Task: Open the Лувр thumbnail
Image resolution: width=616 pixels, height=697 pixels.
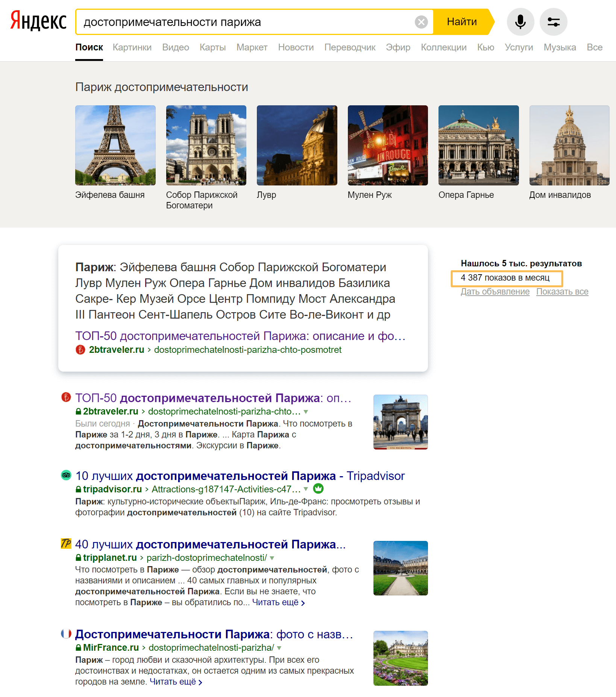Action: (297, 145)
